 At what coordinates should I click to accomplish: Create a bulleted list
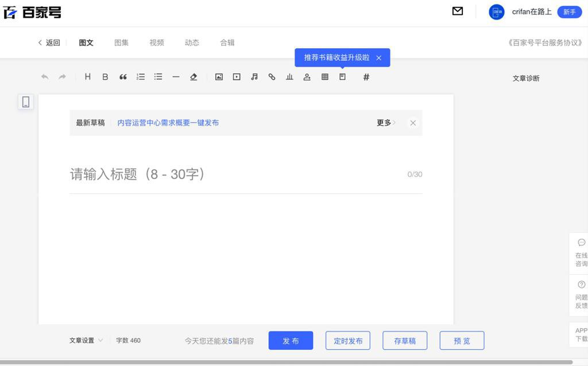pyautogui.click(x=158, y=77)
